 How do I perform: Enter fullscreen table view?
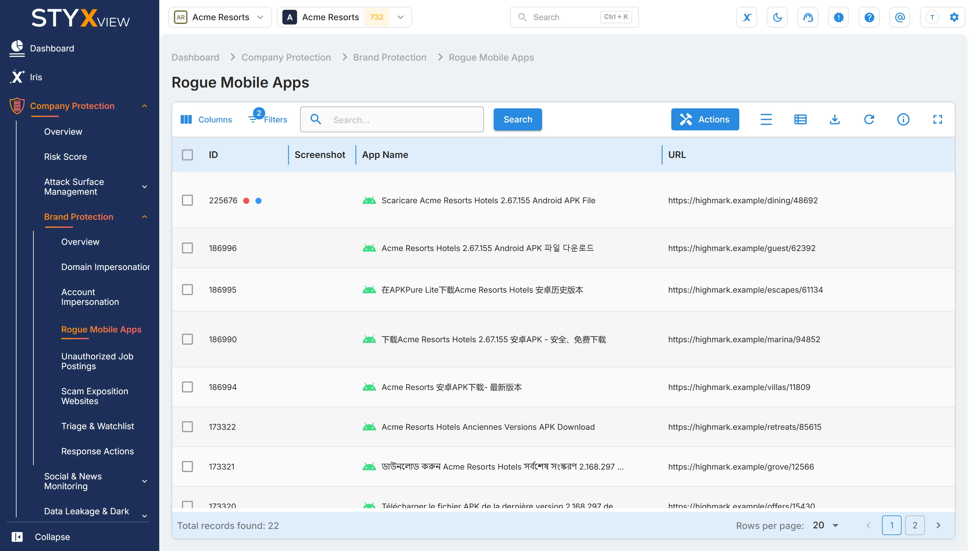(x=937, y=119)
